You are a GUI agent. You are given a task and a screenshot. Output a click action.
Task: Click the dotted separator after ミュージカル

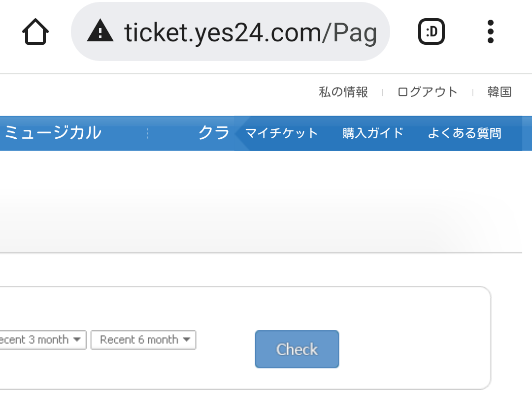(147, 133)
